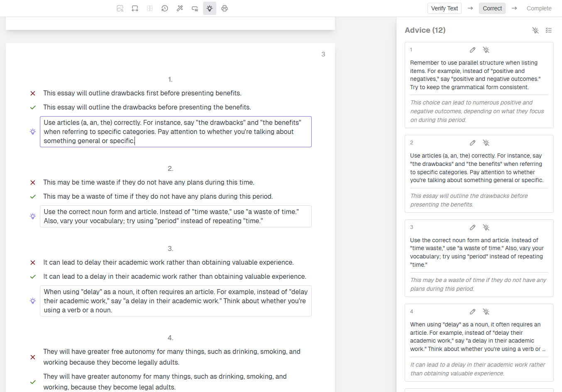562x392 pixels.
Task: Place cursor in the advice text box under item 1
Action: click(176, 131)
